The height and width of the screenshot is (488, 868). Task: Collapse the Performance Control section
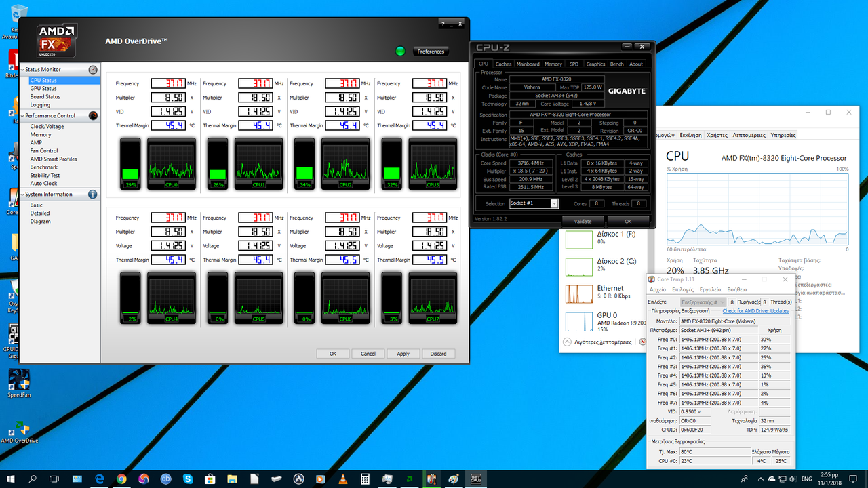coord(22,116)
